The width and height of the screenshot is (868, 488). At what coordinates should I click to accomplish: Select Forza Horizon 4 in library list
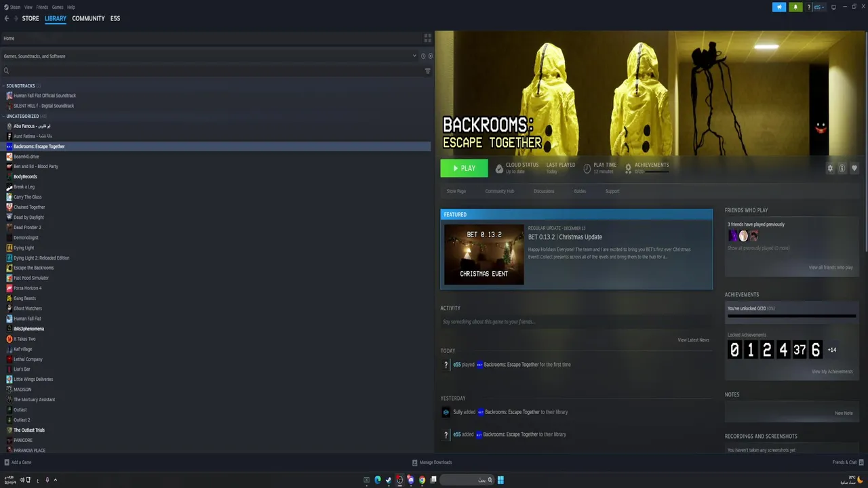click(27, 288)
